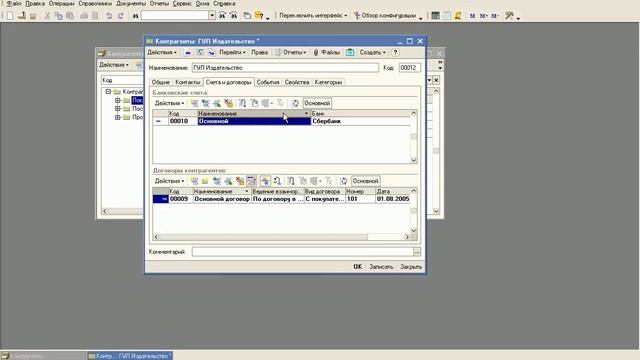Open the Справочники menu
The image size is (640, 360).
pyautogui.click(x=95, y=4)
